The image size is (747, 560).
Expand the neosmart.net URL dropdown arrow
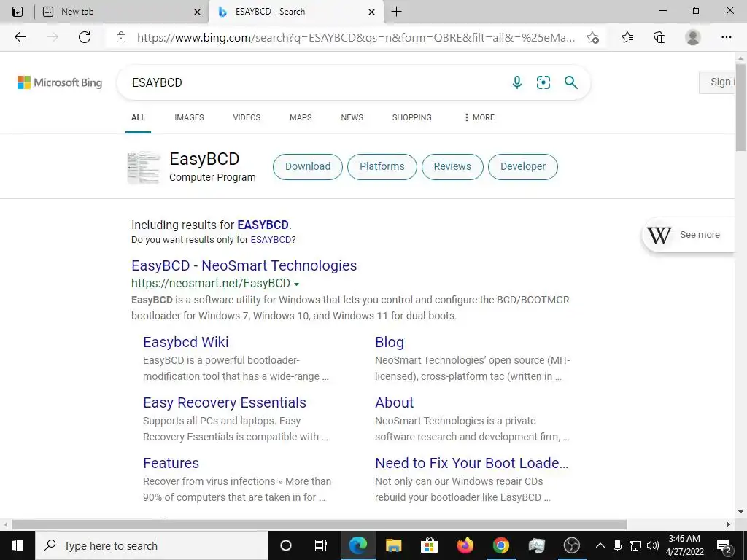pos(296,284)
